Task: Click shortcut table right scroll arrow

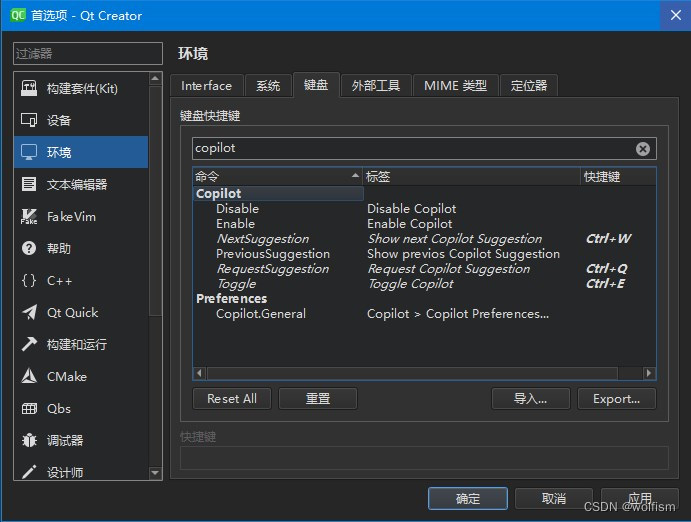Action: 649,373
